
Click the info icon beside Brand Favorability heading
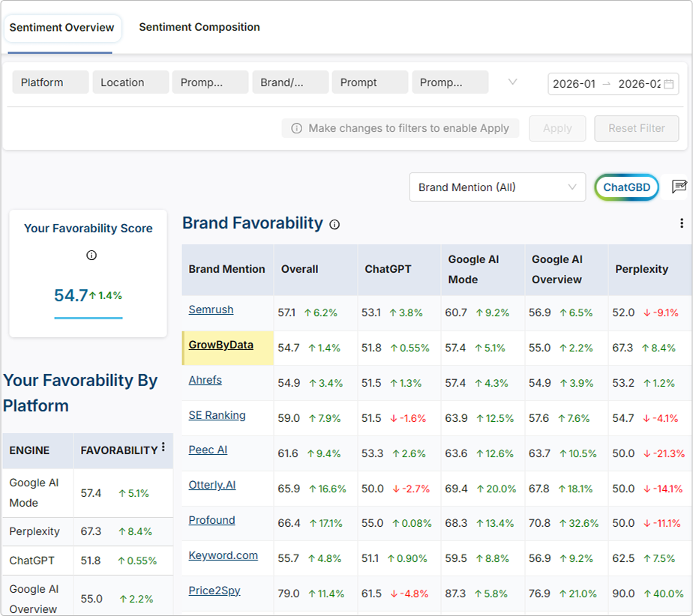tap(334, 224)
